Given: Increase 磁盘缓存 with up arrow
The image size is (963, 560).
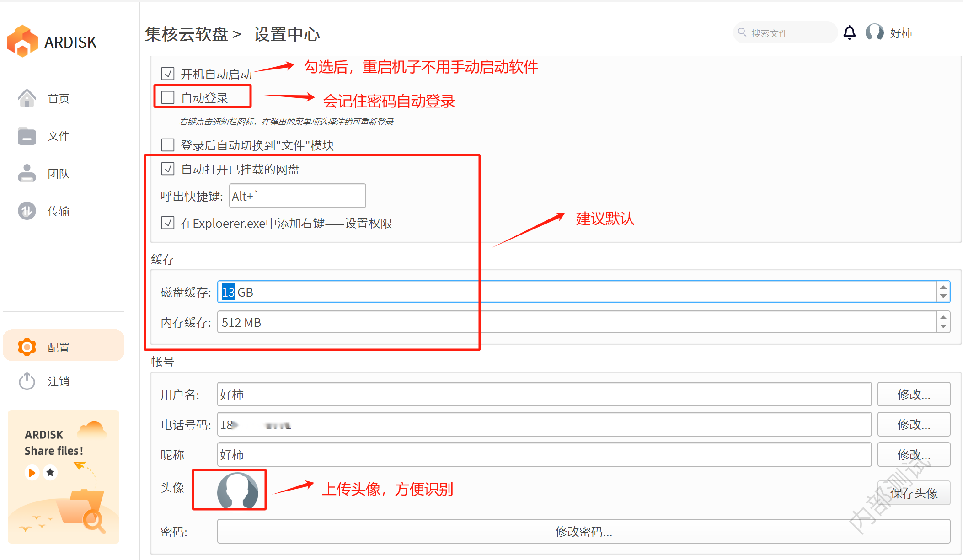Looking at the screenshot, I should click(943, 287).
